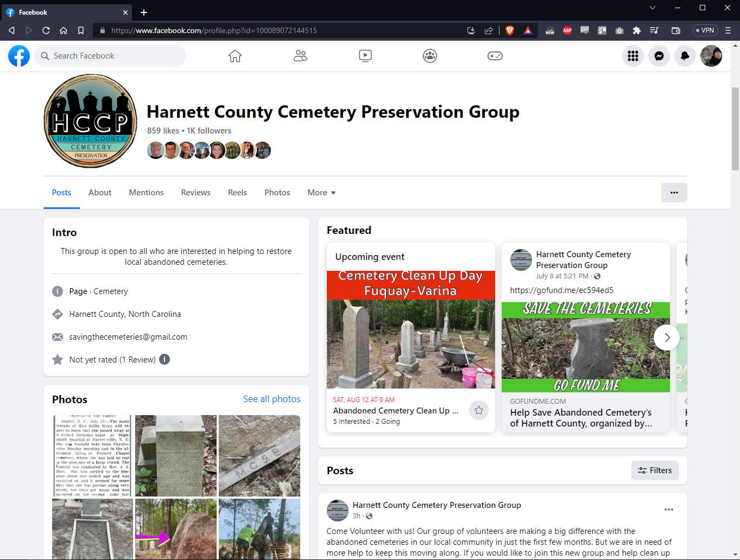Image resolution: width=740 pixels, height=560 pixels.
Task: Open the Notifications bell icon
Action: tap(685, 56)
